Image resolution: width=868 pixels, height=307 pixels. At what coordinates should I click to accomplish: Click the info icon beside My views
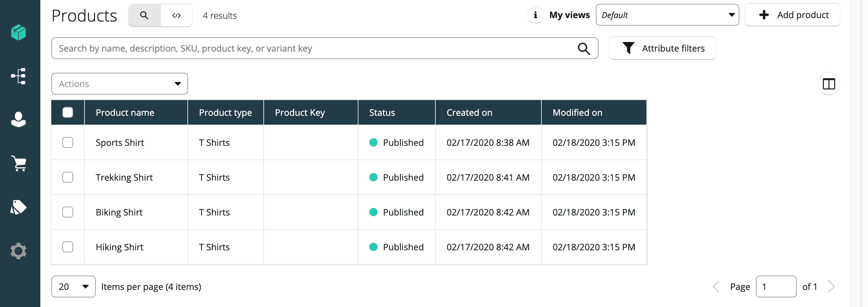point(535,15)
